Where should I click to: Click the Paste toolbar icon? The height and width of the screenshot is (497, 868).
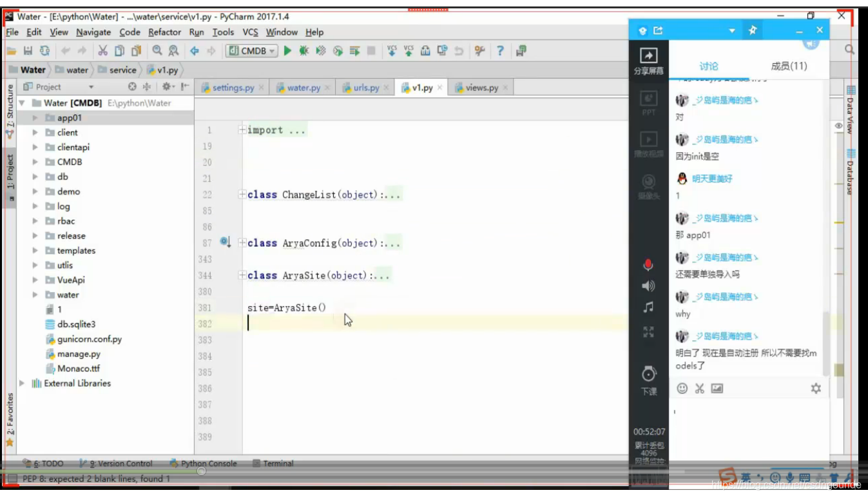(136, 51)
